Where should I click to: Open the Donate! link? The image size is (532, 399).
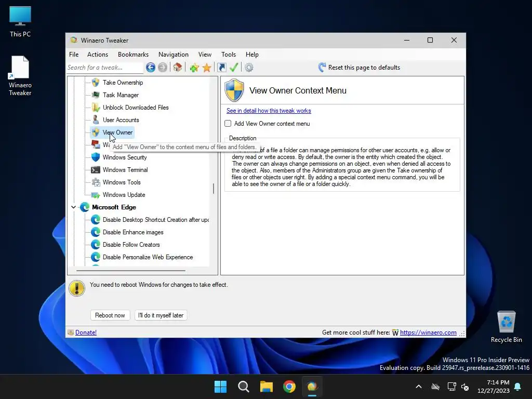tap(86, 332)
